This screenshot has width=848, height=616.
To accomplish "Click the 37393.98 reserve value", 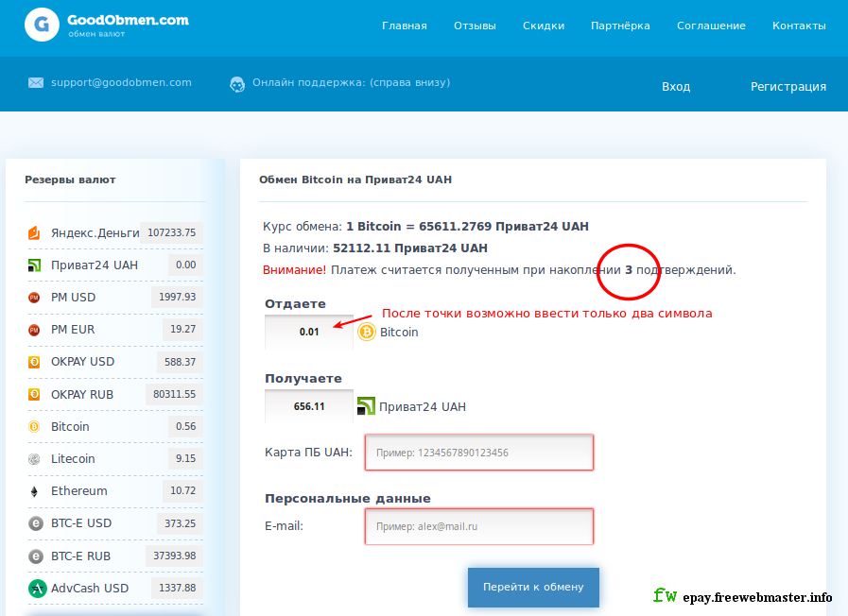I will pos(174,556).
